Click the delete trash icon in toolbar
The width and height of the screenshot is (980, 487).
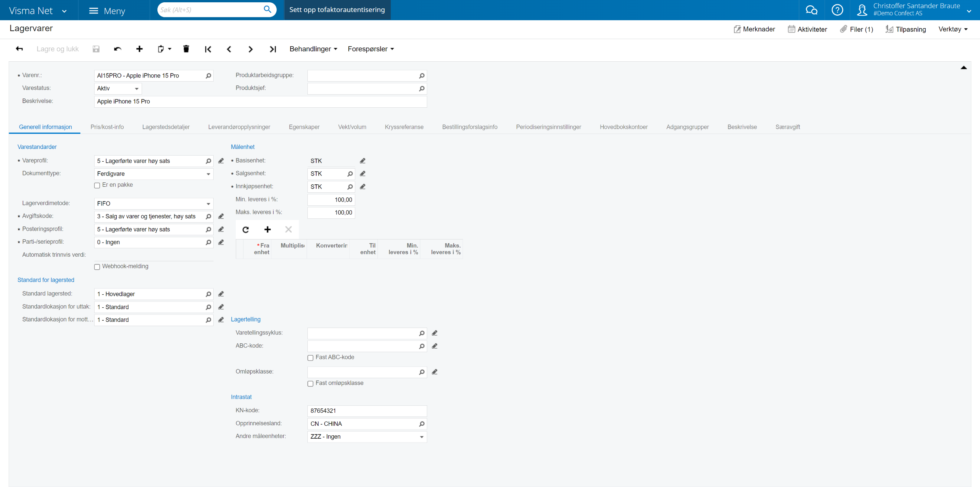(x=186, y=49)
